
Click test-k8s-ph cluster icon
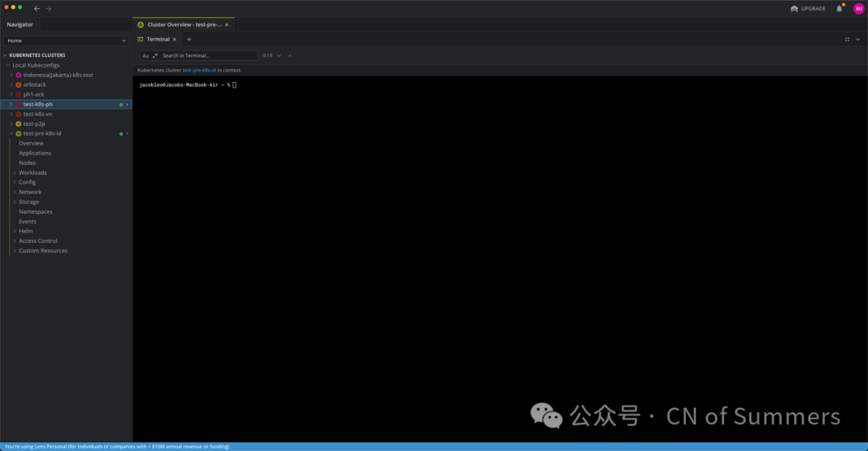(x=18, y=105)
